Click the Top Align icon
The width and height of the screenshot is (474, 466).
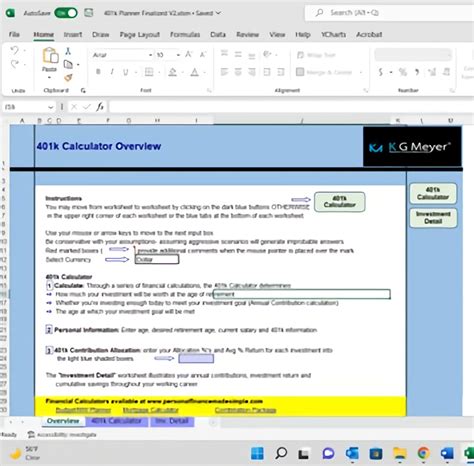224,54
